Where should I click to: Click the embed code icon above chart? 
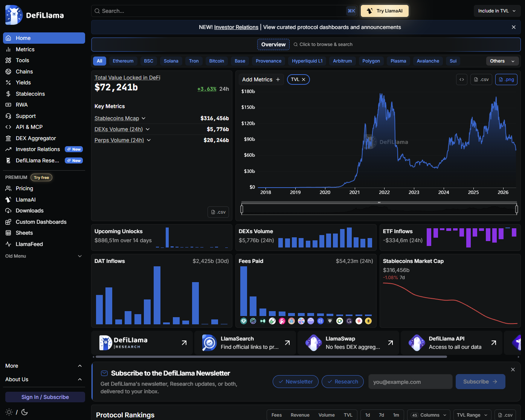point(462,79)
